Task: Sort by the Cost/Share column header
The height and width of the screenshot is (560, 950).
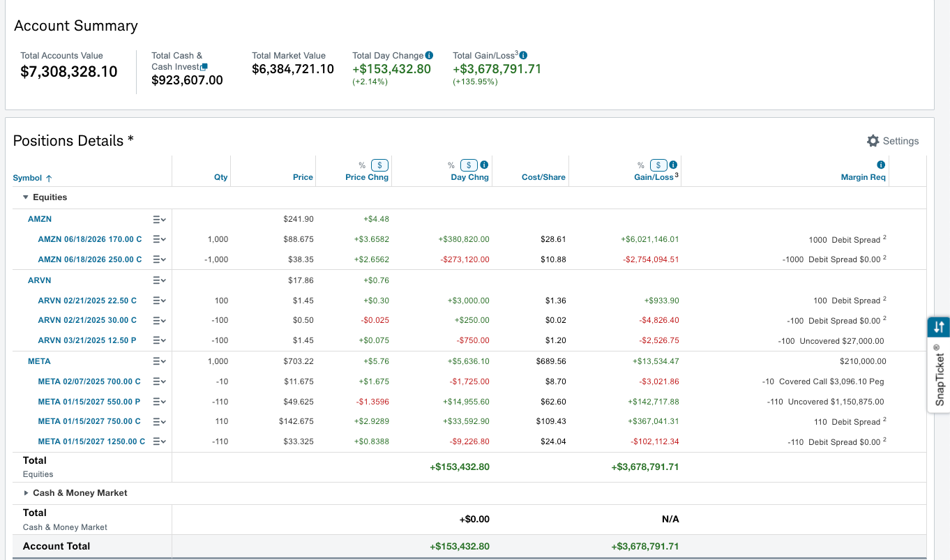Action: (x=543, y=177)
